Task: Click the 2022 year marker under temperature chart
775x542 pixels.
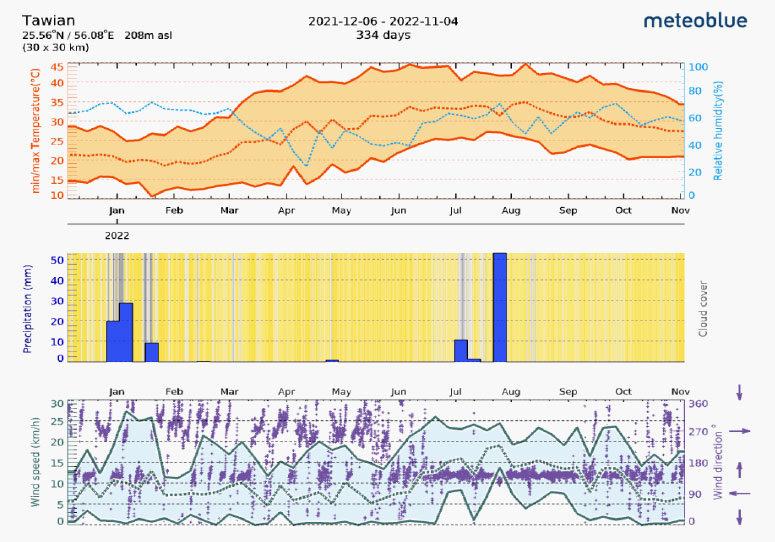Action: (x=118, y=236)
